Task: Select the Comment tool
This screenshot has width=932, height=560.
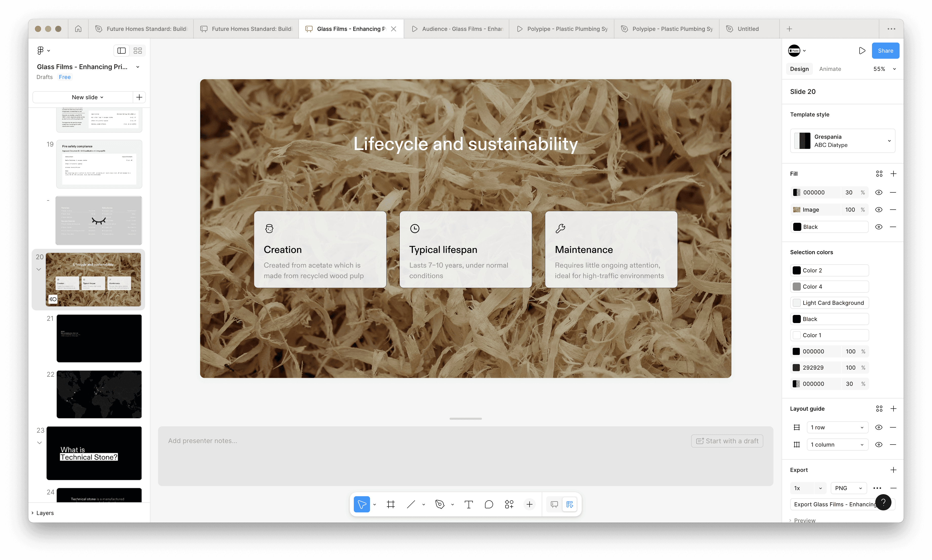Action: click(x=489, y=504)
